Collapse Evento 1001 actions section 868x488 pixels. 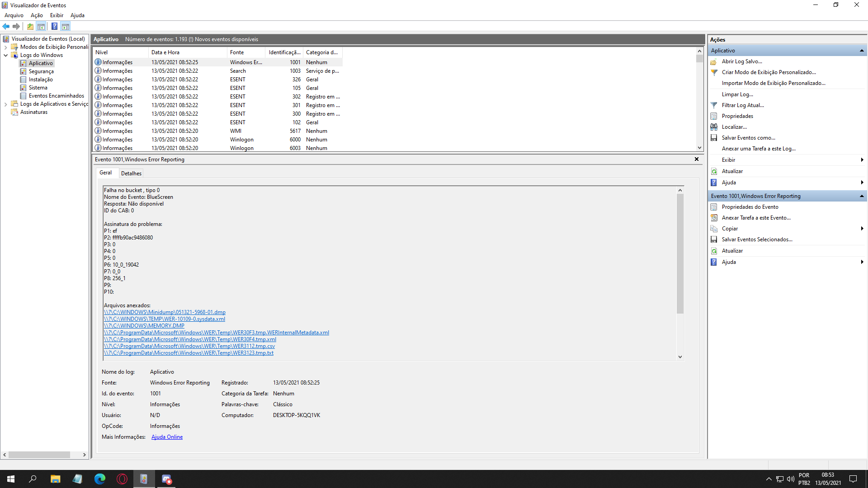click(x=862, y=196)
